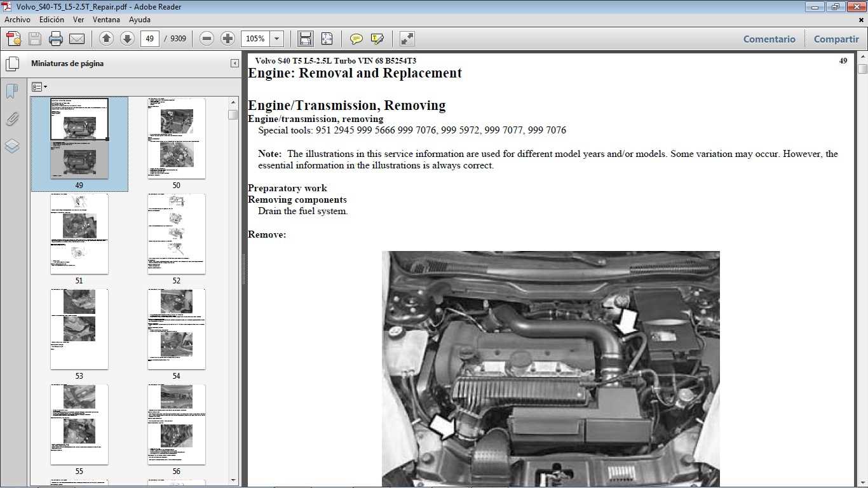Click the Create PDF online toolbar icon
Screen dimensions: 868x488
click(x=14, y=39)
